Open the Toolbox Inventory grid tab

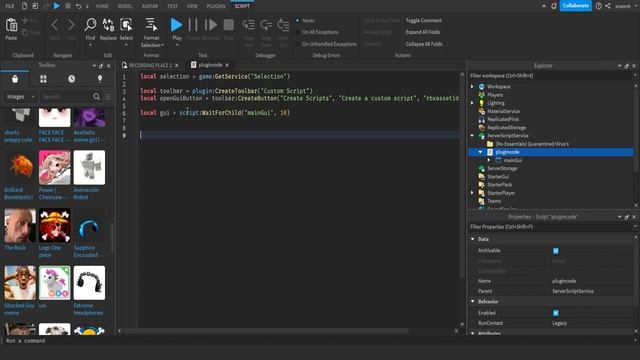[x=43, y=79]
